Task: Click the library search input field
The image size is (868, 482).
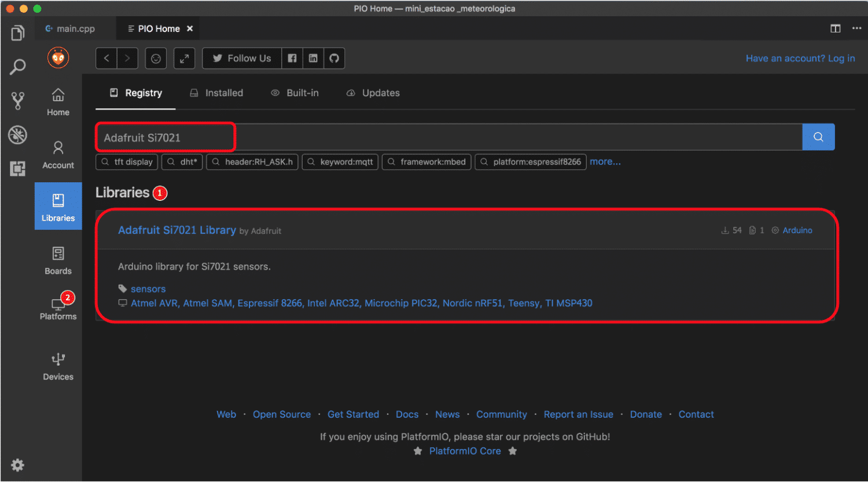Action: click(x=448, y=138)
